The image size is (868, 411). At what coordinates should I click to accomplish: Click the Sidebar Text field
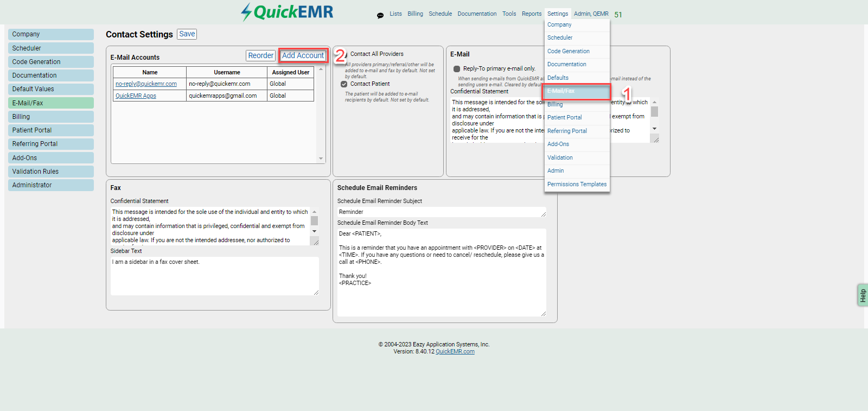click(x=215, y=276)
